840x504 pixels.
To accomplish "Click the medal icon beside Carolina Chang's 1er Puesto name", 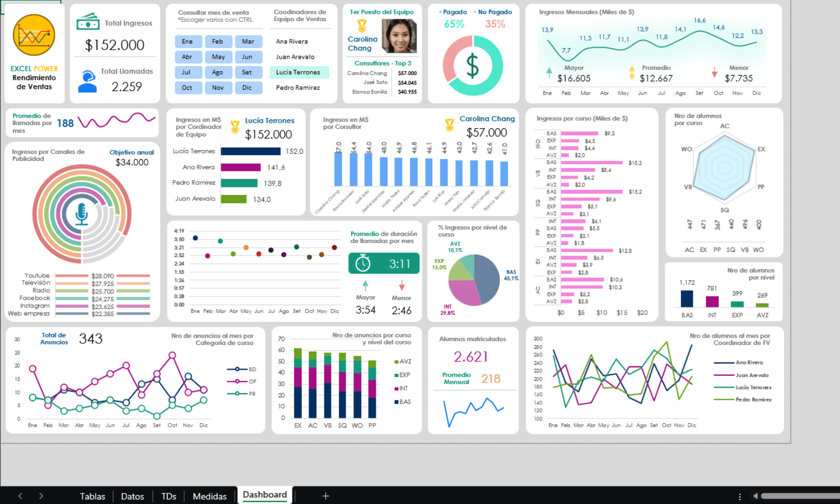I will click(x=362, y=26).
